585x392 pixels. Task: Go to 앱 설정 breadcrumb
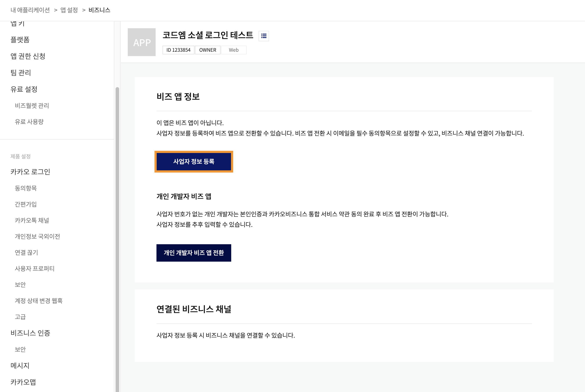point(69,10)
